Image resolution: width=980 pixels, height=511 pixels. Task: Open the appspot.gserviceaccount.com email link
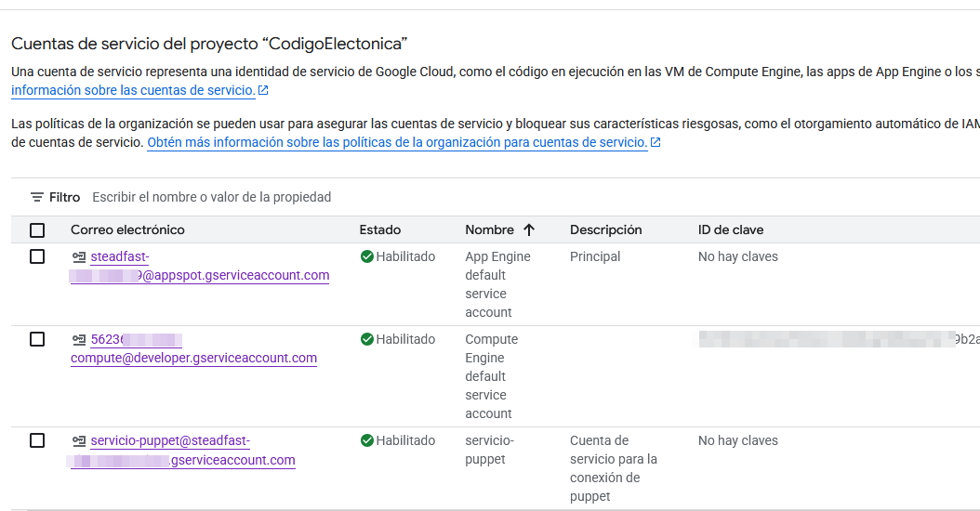[236, 275]
